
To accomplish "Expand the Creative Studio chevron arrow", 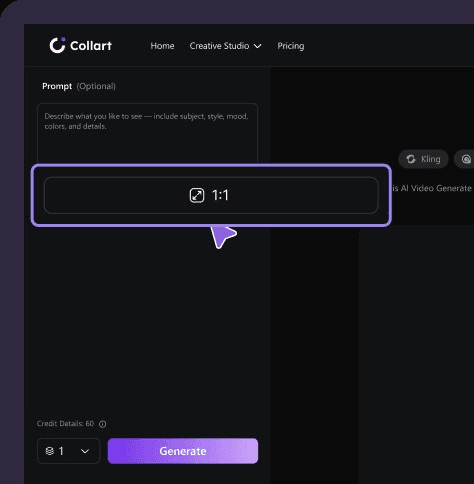I will [x=257, y=46].
